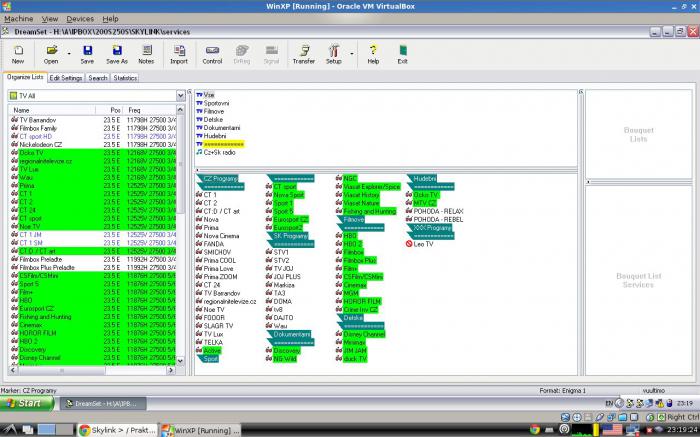Click the service list down scroll arrow
This screenshot has width=700, height=437.
pyautogui.click(x=180, y=361)
